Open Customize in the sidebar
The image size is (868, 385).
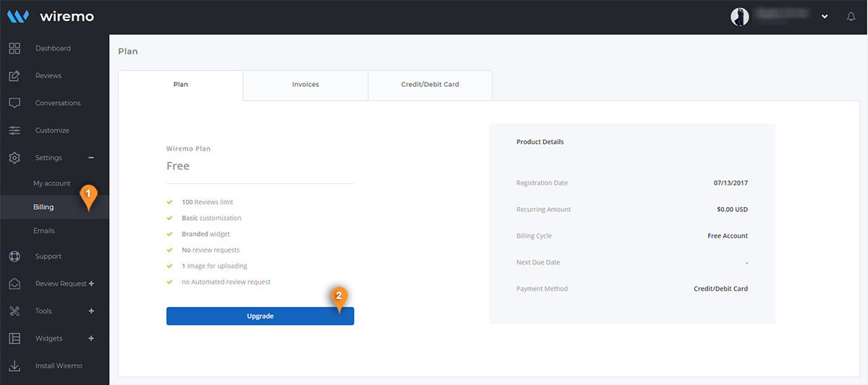tap(52, 130)
